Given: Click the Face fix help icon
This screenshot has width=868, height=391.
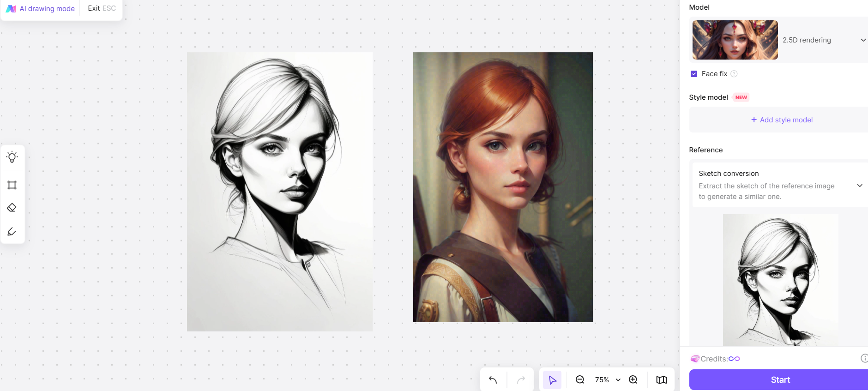Looking at the screenshot, I should point(734,74).
